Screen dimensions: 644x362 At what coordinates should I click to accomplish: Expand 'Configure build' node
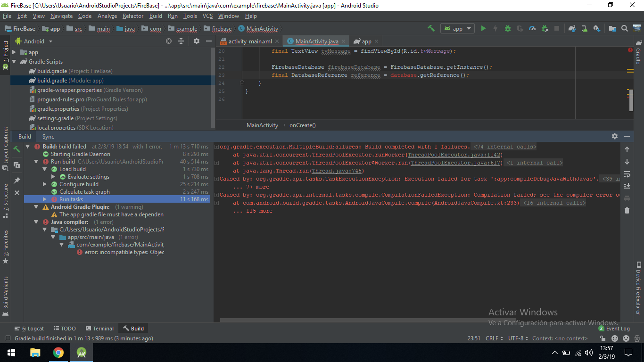point(45,184)
